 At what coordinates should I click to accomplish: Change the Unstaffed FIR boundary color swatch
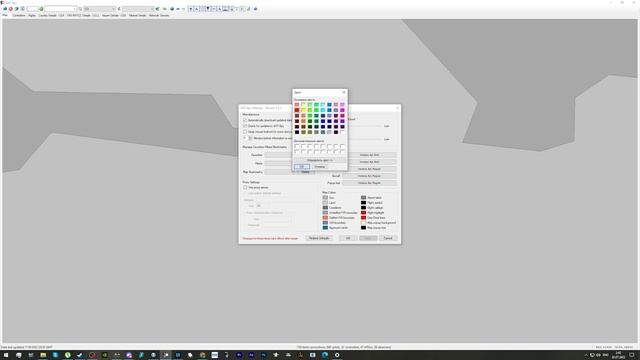click(x=325, y=213)
